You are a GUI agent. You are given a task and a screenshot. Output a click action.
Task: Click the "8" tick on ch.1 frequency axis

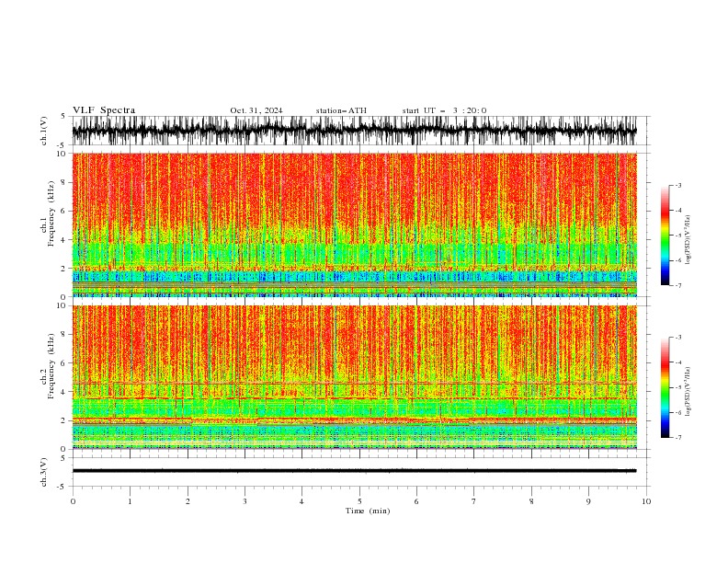point(63,182)
